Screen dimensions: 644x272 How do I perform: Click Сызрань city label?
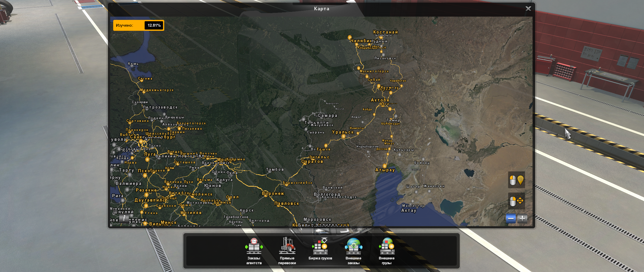click(315, 132)
